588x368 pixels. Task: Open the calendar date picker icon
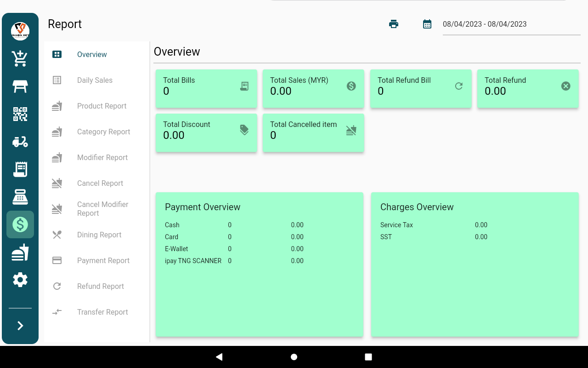pyautogui.click(x=427, y=24)
